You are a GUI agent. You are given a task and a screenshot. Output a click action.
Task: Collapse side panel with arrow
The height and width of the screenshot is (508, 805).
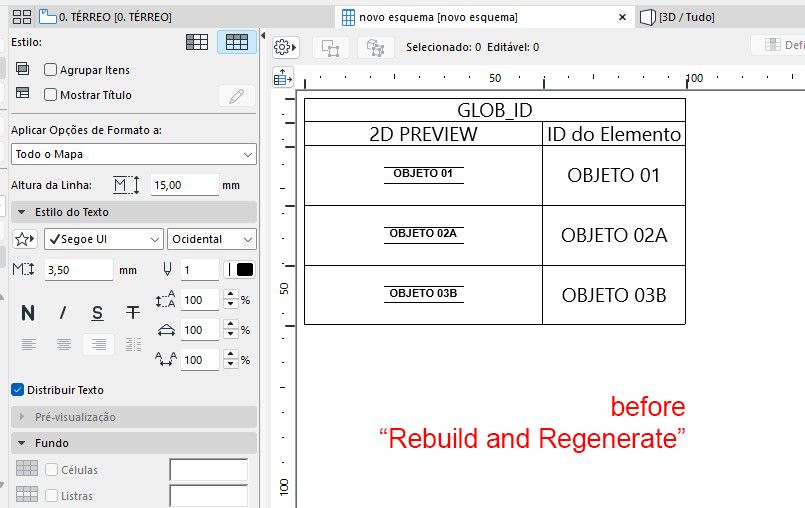click(263, 36)
